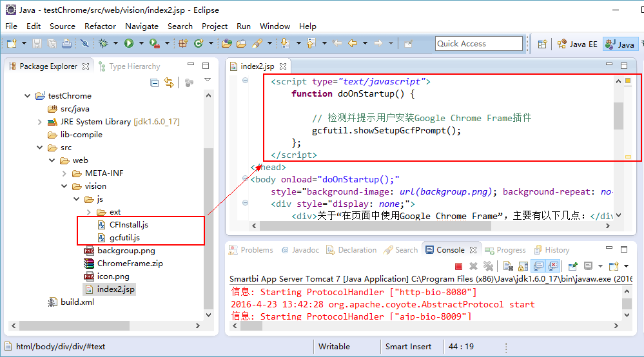Image resolution: width=644 pixels, height=357 pixels.
Task: Click Package Explorer vertical scrollbar thumb
Action: pyautogui.click(x=208, y=228)
